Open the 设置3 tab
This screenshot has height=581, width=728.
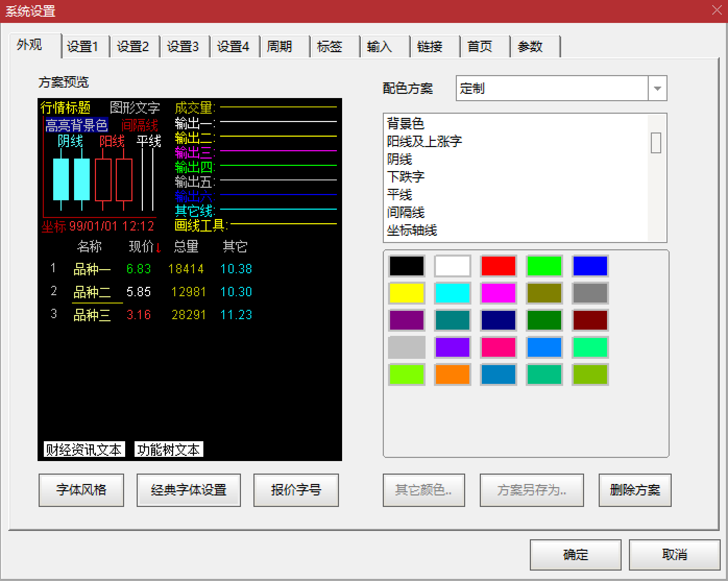(185, 46)
